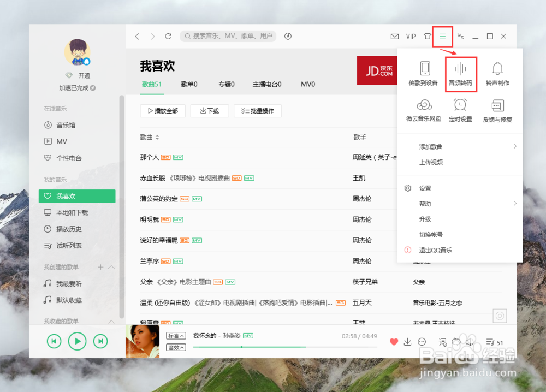Open 铃声制作 ringtone maker
Image resolution: width=546 pixels, height=392 pixels.
click(x=497, y=74)
